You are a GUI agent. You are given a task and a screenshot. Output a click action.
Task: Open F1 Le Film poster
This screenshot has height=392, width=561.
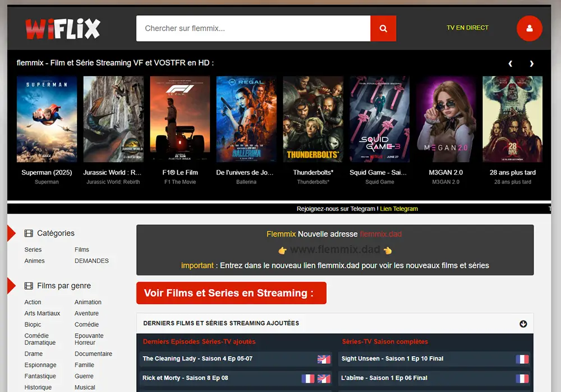coord(180,119)
